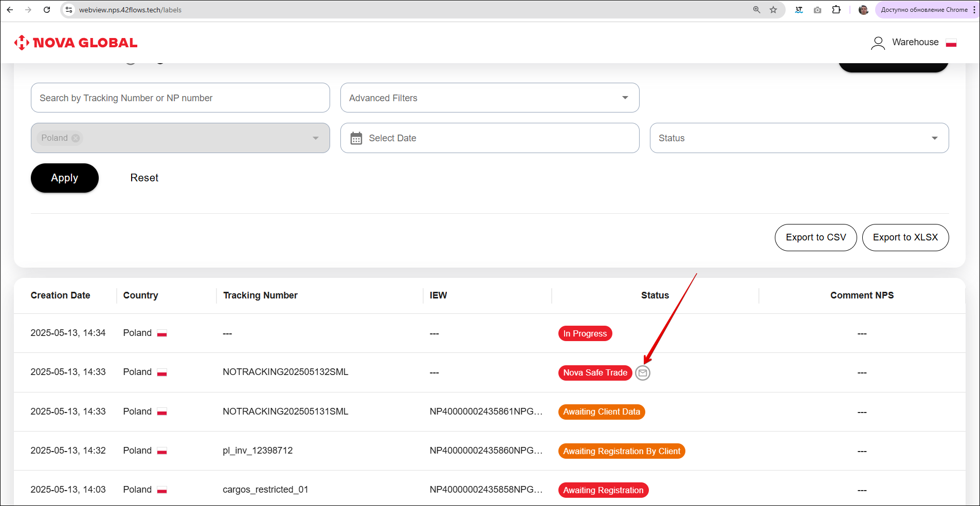Export the table to XLSX
The image size is (980, 506).
[905, 237]
